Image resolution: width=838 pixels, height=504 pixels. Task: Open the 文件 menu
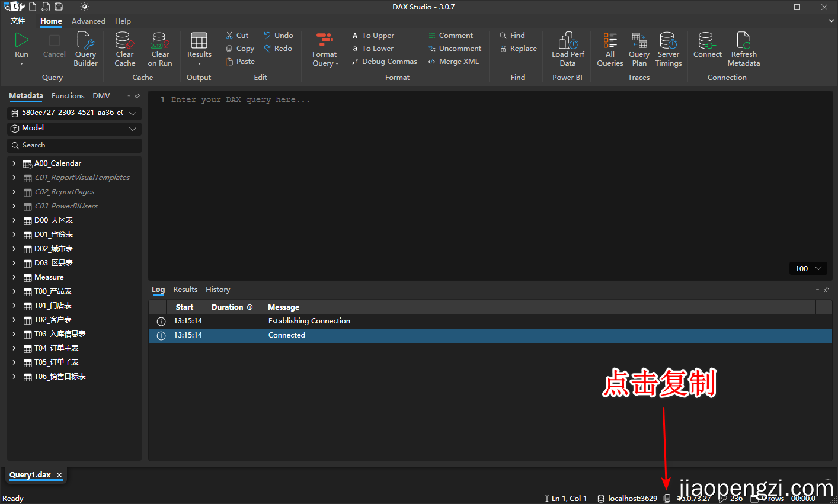tap(18, 21)
